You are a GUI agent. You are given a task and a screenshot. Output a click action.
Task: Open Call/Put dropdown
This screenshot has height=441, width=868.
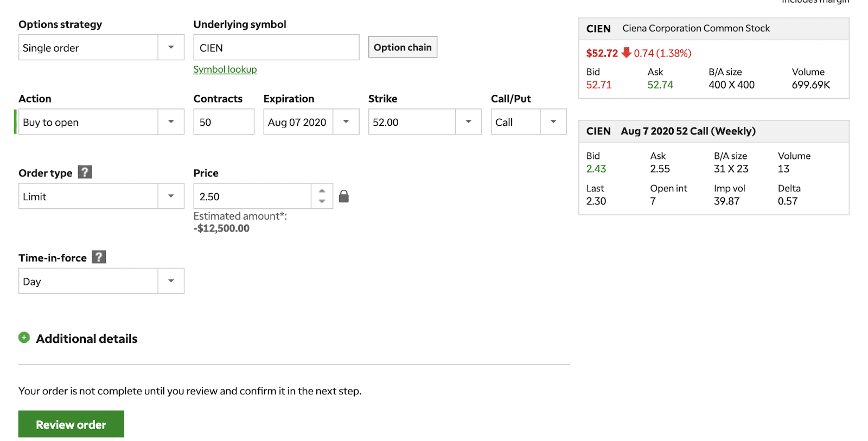[529, 122]
